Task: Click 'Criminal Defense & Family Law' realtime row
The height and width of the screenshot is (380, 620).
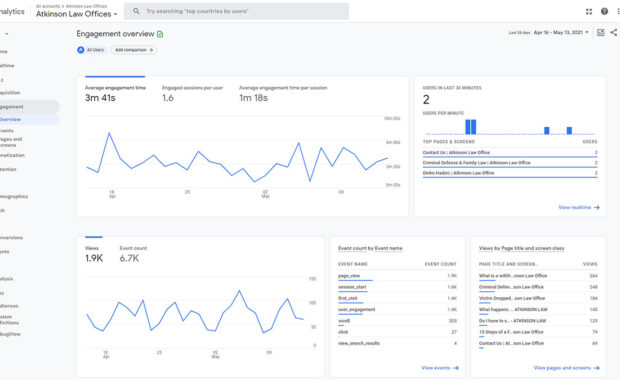Action: click(510, 163)
